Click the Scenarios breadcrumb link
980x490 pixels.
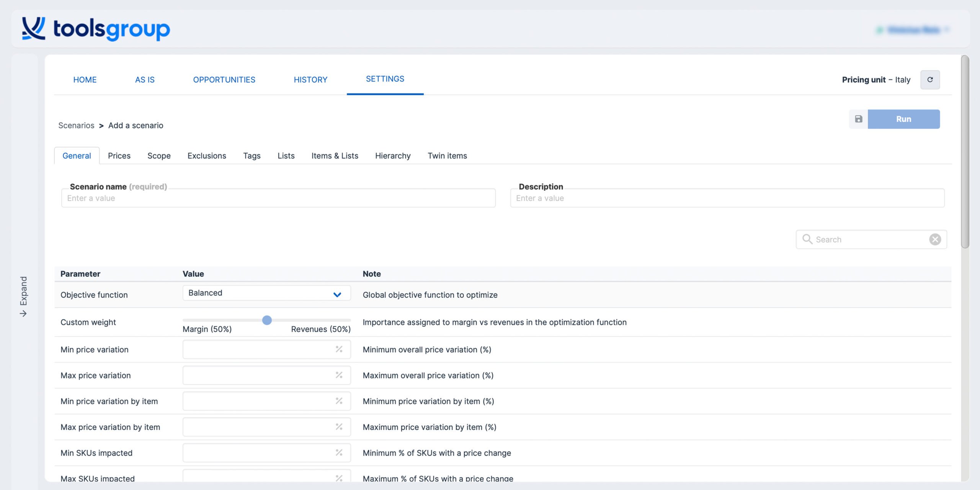[x=76, y=125]
